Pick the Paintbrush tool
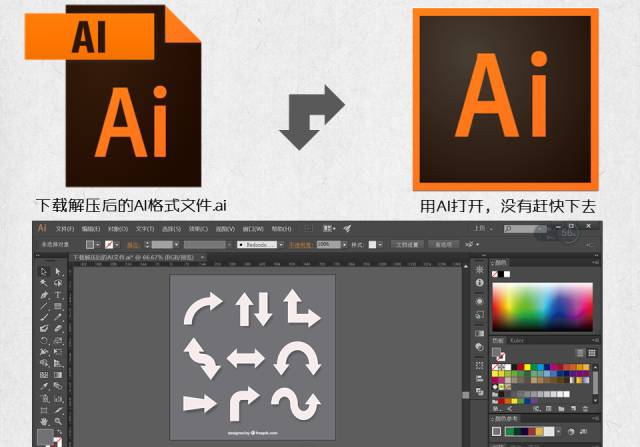 click(44, 317)
